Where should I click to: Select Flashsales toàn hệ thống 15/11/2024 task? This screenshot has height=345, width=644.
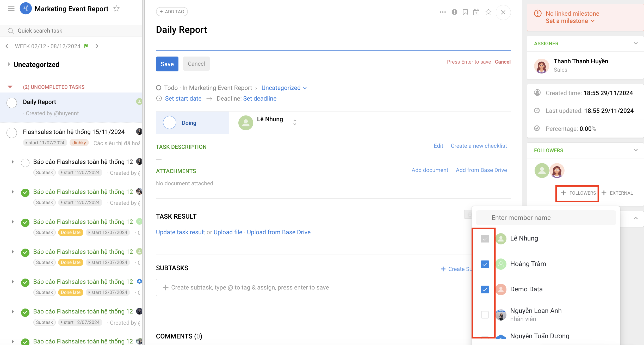(74, 132)
